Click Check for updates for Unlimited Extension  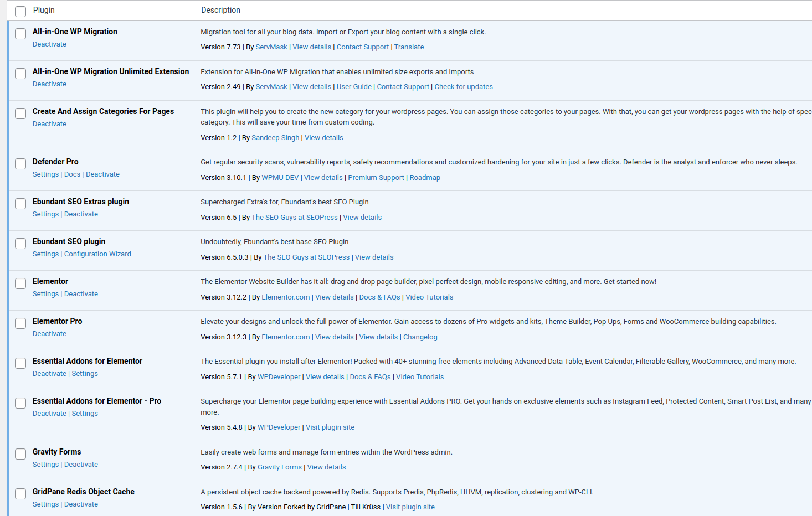[463, 87]
